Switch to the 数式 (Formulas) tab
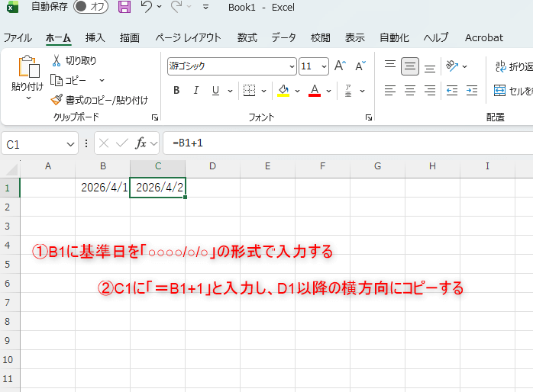The image size is (533, 392). (x=247, y=37)
